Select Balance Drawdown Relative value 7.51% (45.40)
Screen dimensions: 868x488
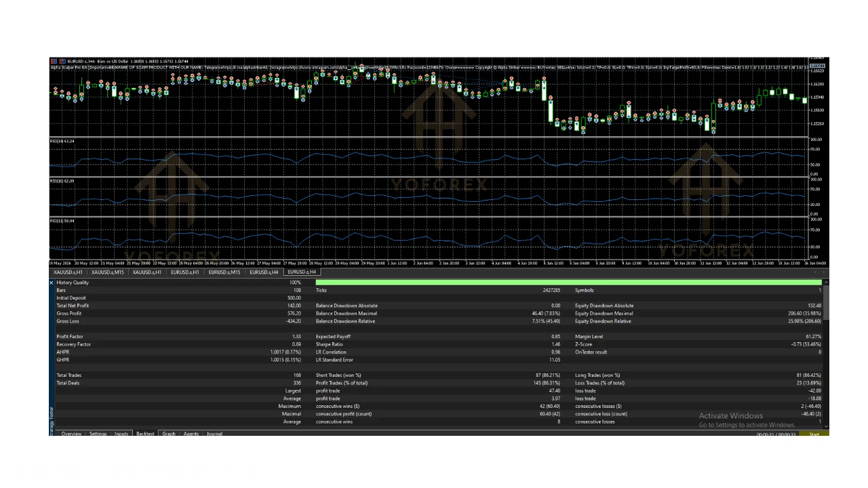coord(546,321)
